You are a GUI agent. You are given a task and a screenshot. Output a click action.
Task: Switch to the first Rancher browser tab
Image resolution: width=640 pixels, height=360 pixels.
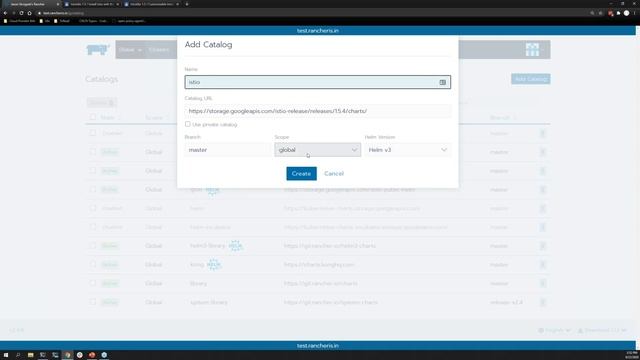click(x=31, y=4)
